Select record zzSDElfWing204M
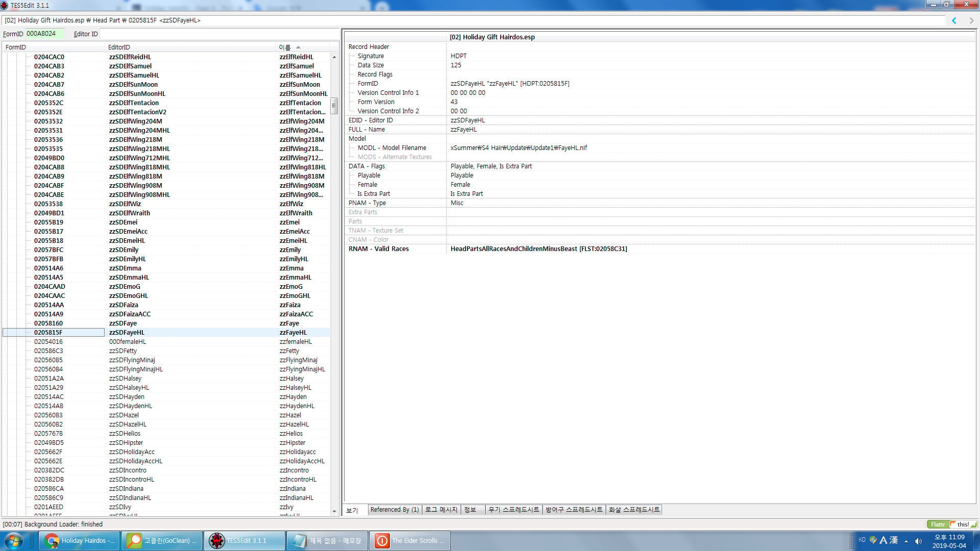The width and height of the screenshot is (980, 551). (166, 121)
